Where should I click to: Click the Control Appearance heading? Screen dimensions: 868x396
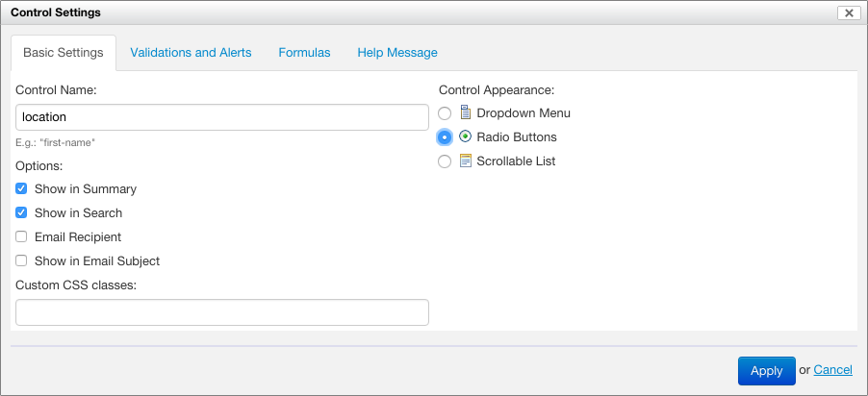[x=497, y=89]
